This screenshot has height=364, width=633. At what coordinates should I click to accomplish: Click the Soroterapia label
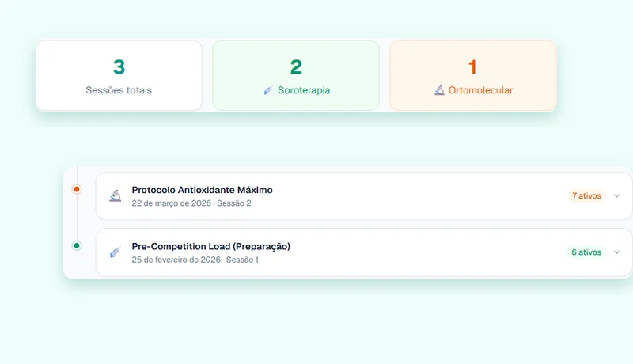pyautogui.click(x=304, y=90)
